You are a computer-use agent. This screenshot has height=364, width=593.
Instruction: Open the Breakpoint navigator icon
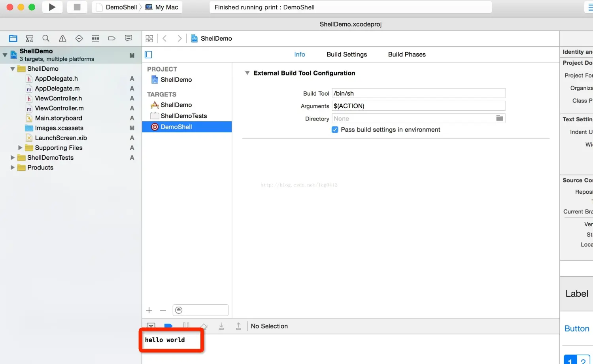pos(112,38)
